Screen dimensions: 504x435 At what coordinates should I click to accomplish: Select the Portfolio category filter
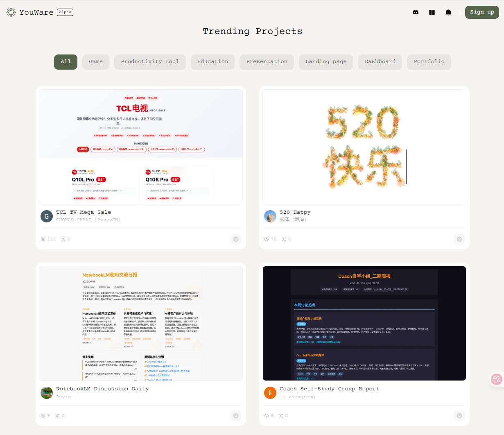click(x=429, y=62)
